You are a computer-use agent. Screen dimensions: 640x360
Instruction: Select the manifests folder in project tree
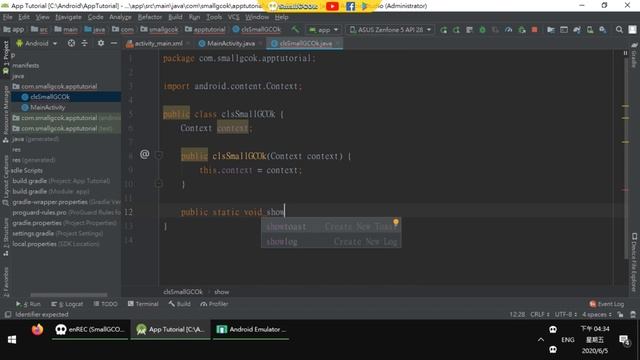25,65
